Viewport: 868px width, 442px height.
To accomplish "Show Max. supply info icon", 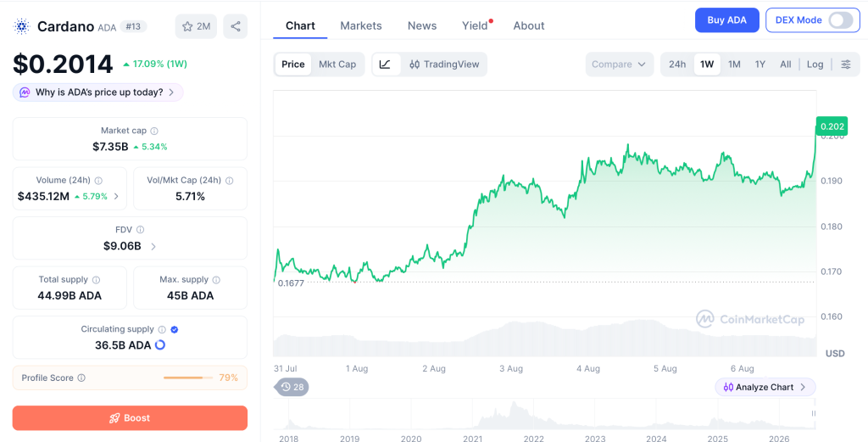I will click(x=216, y=280).
